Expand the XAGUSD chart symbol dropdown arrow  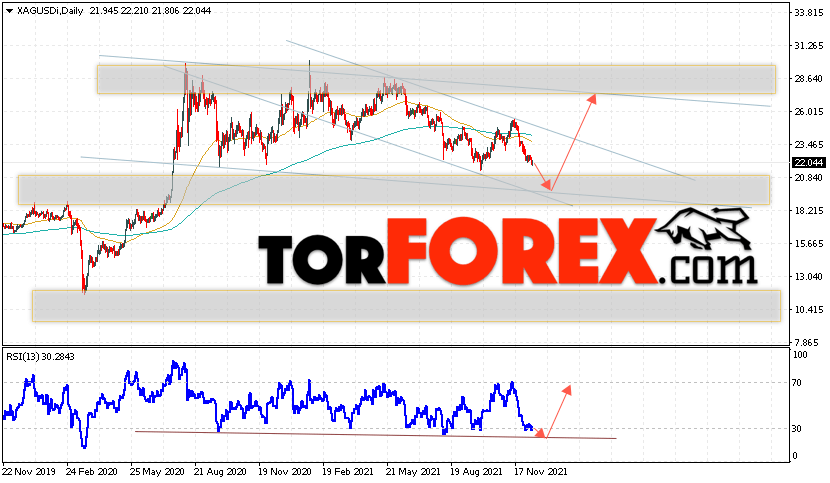(9, 11)
